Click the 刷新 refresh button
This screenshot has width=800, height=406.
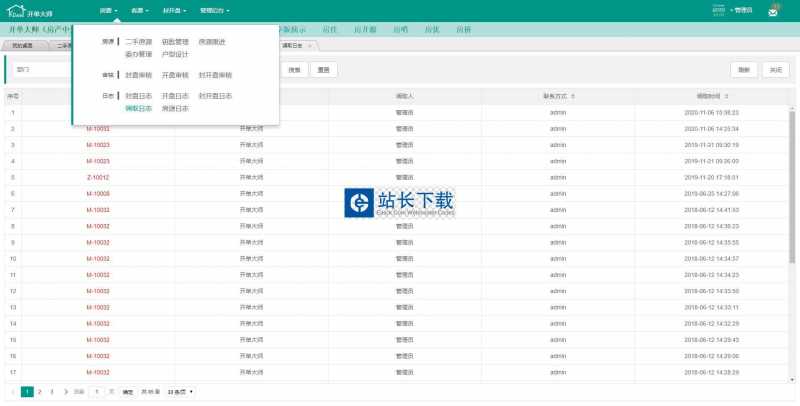pos(743,70)
